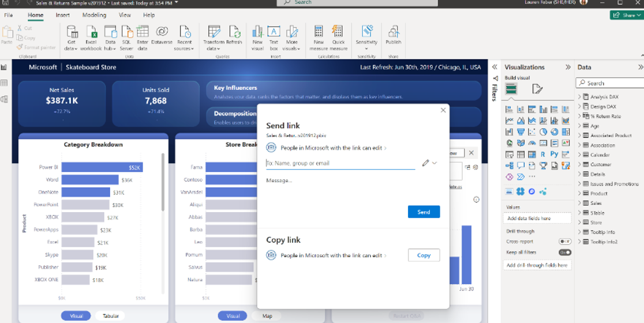Switch to Model view in left sidebar
644x323 pixels.
point(4,99)
